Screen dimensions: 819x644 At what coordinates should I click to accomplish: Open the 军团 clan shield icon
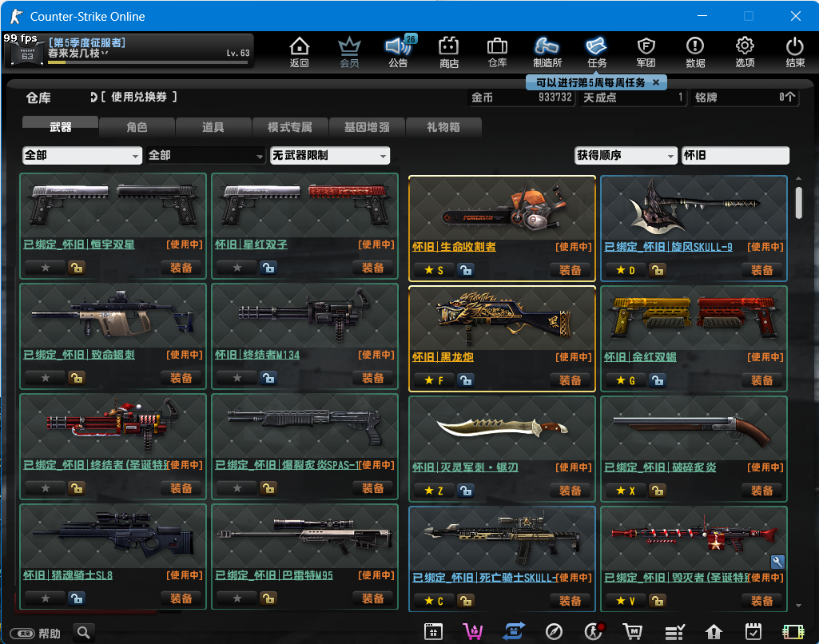pyautogui.click(x=646, y=52)
